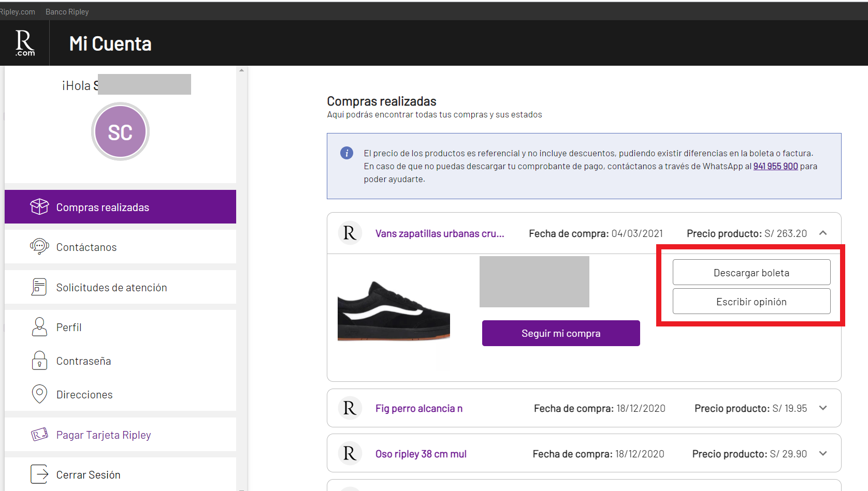Open the Vans zapatillas urbanas product link

click(440, 233)
